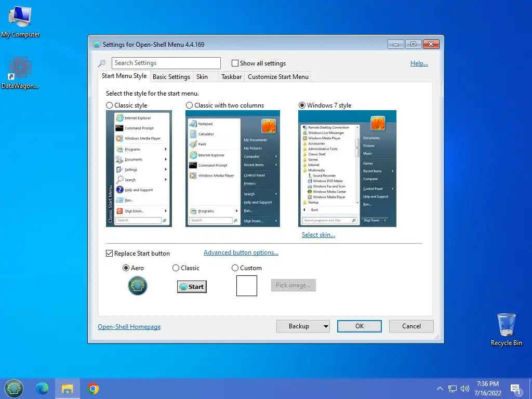This screenshot has height=399, width=532.
Task: Click the magnifier icon beside Search Settings
Action: [102, 63]
